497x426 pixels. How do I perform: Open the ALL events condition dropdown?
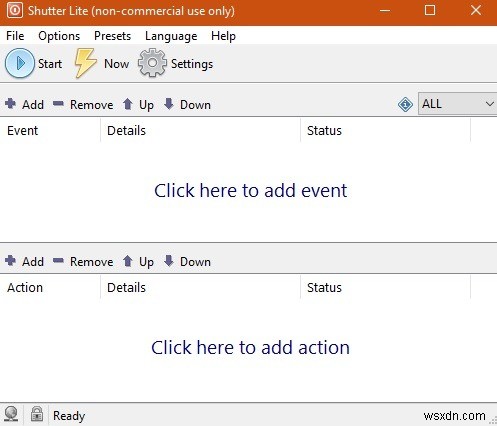pyautogui.click(x=457, y=104)
